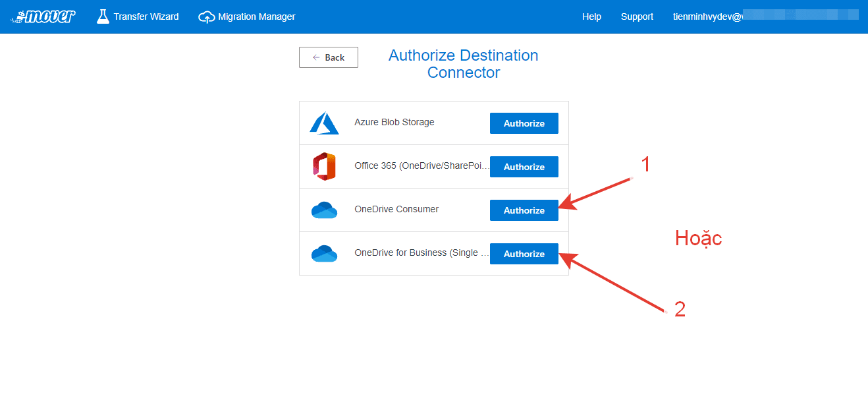Authorize OneDrive Consumer connector

point(524,210)
